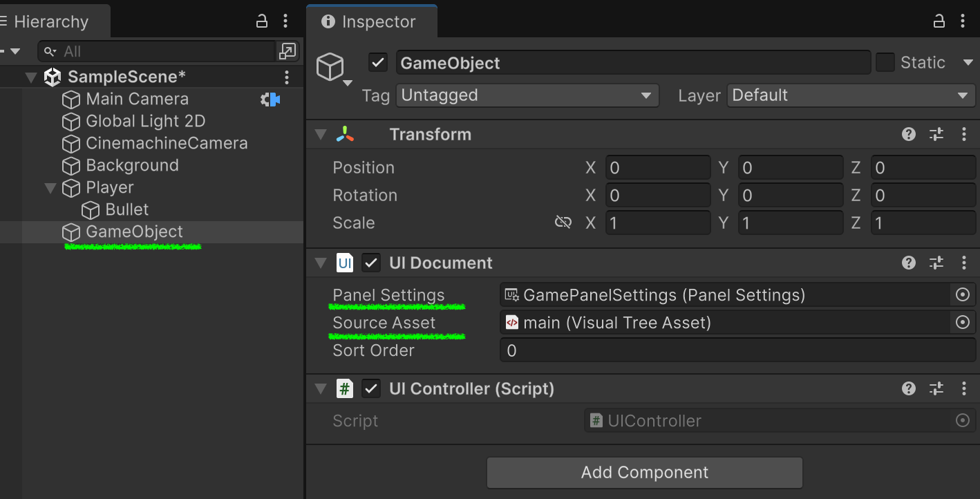Open Transform component help reference
This screenshot has width=980, height=499.
click(909, 135)
